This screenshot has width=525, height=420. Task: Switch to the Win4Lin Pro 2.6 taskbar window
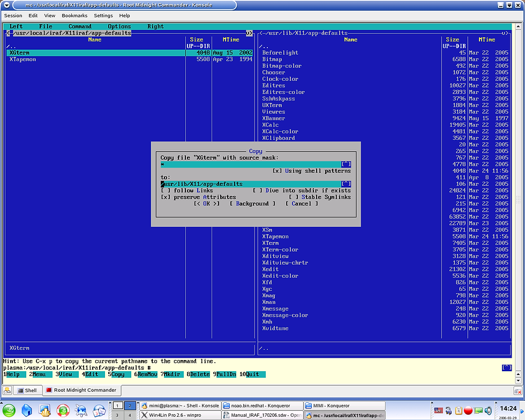(x=181, y=415)
